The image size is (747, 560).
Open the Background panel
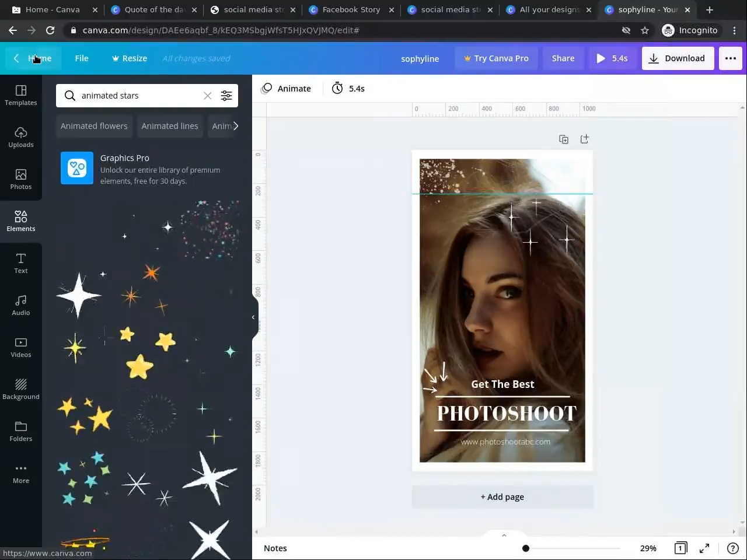[21, 389]
